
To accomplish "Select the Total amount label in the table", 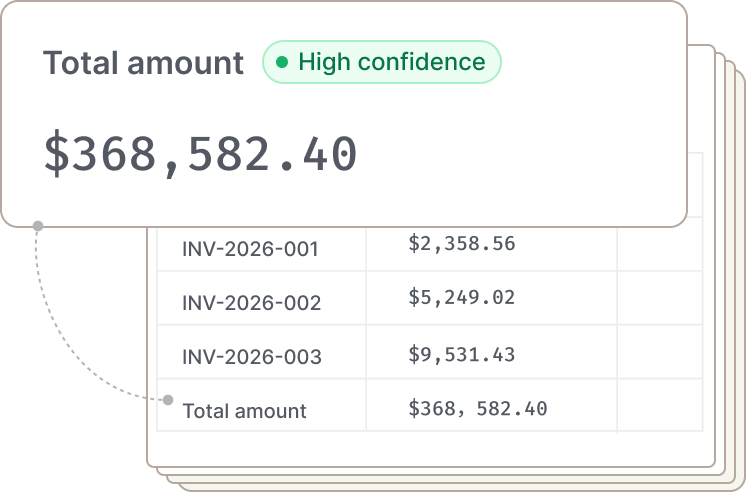I will pyautogui.click(x=244, y=410).
